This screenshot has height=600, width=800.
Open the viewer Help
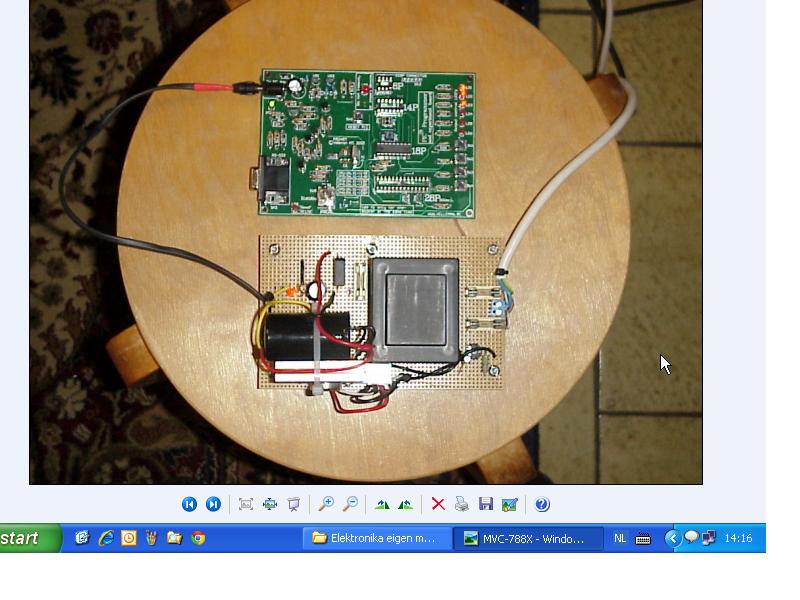point(542,505)
